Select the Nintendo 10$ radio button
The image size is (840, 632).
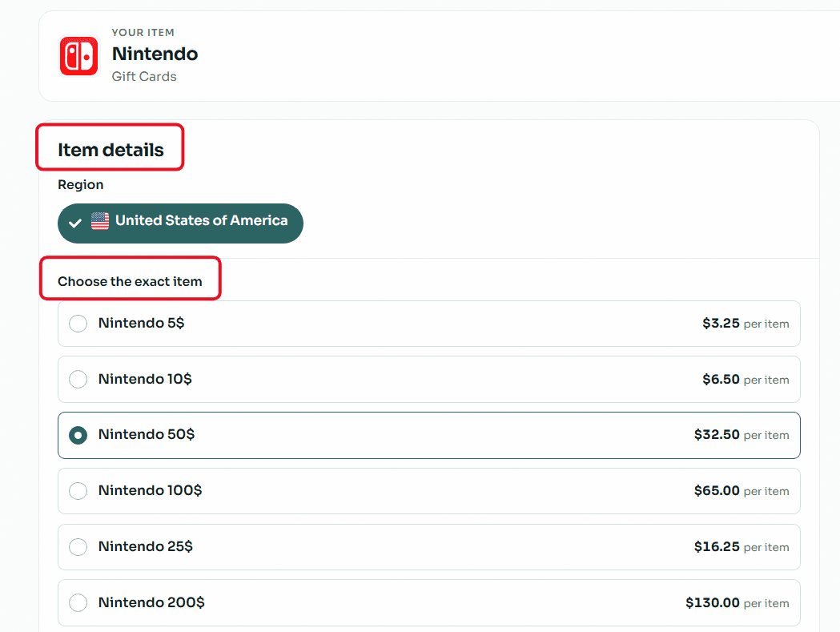point(78,379)
